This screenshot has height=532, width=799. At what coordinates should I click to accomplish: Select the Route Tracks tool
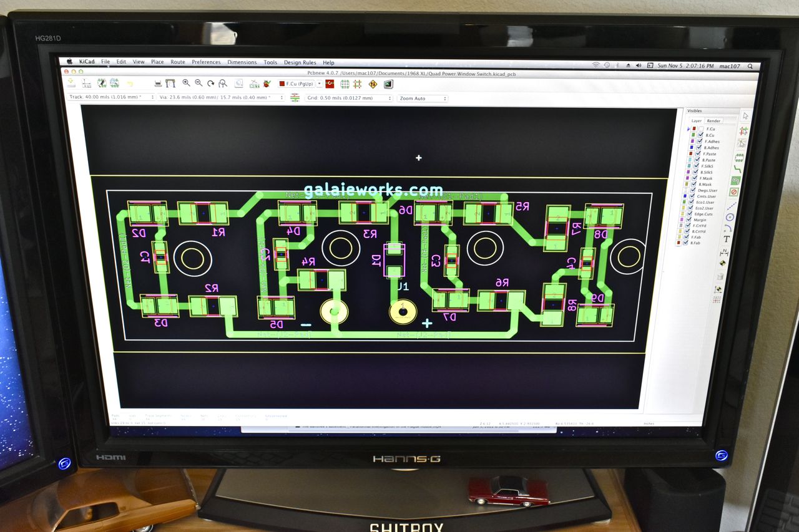(x=738, y=168)
